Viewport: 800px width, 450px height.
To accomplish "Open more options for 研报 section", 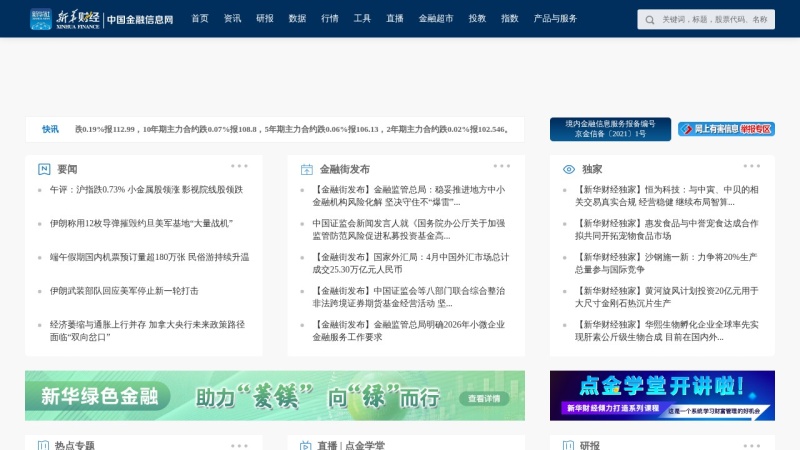I will point(752,446).
